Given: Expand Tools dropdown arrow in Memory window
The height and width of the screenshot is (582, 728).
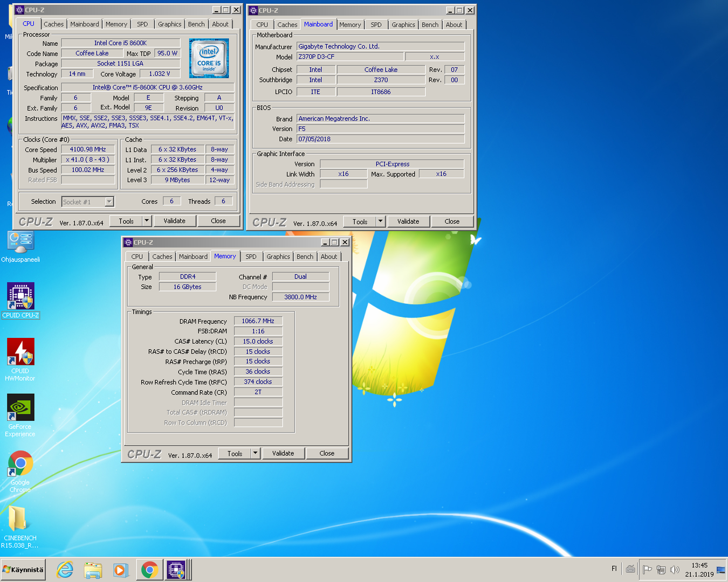Looking at the screenshot, I should [x=255, y=453].
